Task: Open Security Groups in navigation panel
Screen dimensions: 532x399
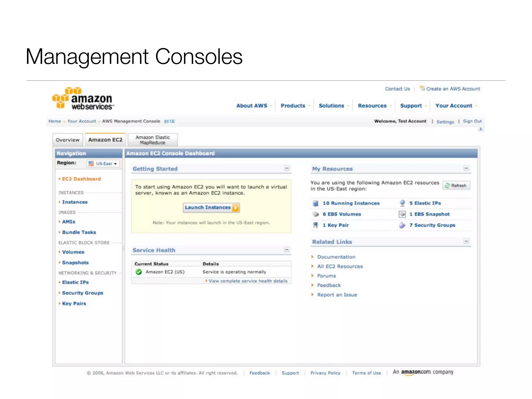Action: coord(83,293)
